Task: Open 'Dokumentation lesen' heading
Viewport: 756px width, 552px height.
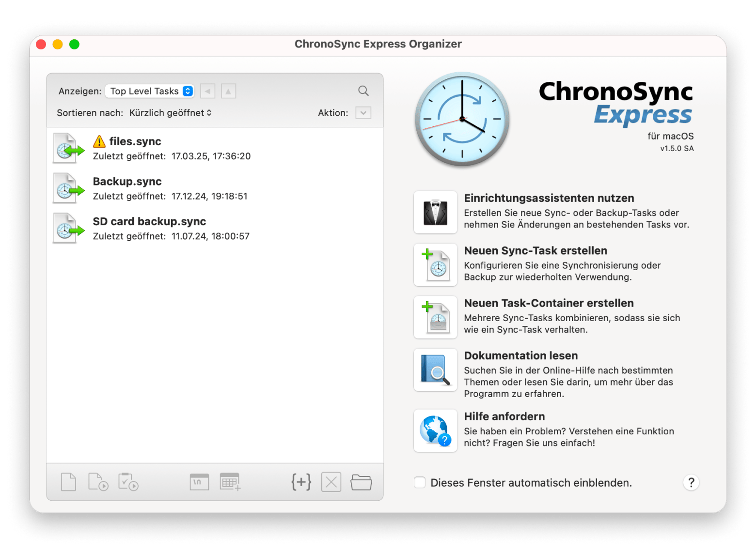Action: pos(521,356)
